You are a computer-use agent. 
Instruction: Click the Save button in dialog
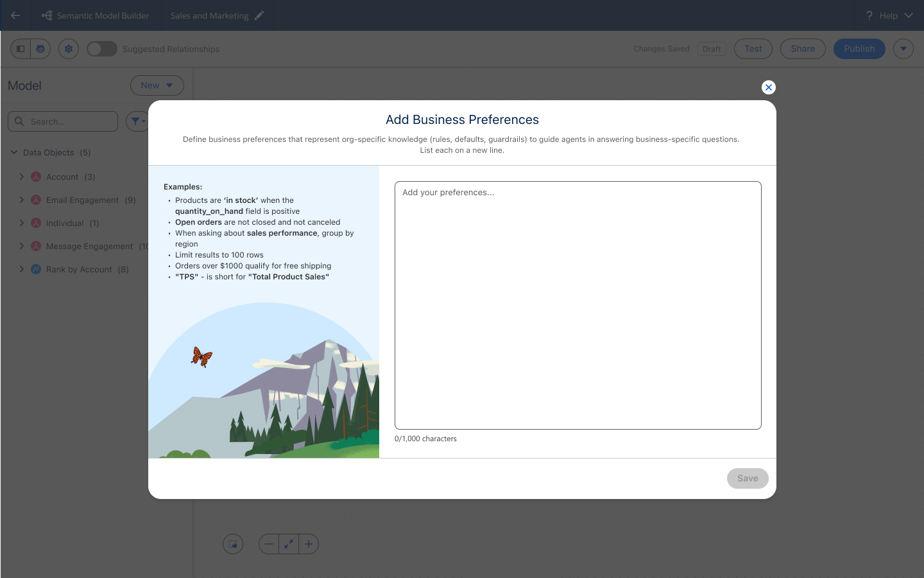click(747, 478)
